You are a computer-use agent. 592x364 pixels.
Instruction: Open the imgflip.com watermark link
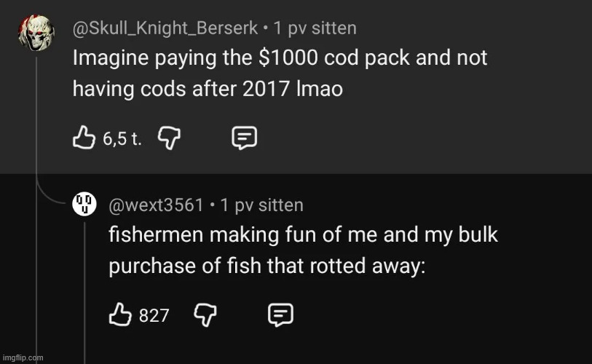(23, 357)
